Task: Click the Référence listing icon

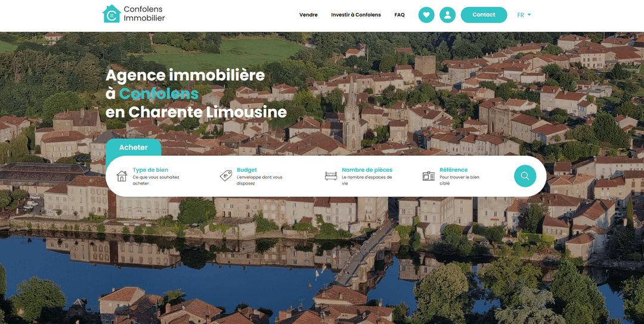Action: pyautogui.click(x=428, y=176)
